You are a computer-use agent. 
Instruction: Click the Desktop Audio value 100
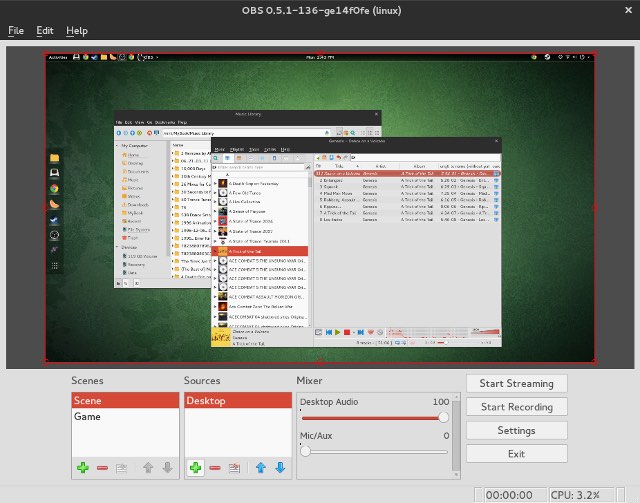click(441, 402)
